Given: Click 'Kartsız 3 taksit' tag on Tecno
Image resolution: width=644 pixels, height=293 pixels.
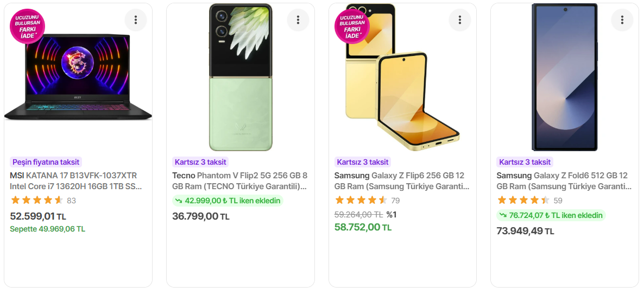Looking at the screenshot, I should [200, 162].
